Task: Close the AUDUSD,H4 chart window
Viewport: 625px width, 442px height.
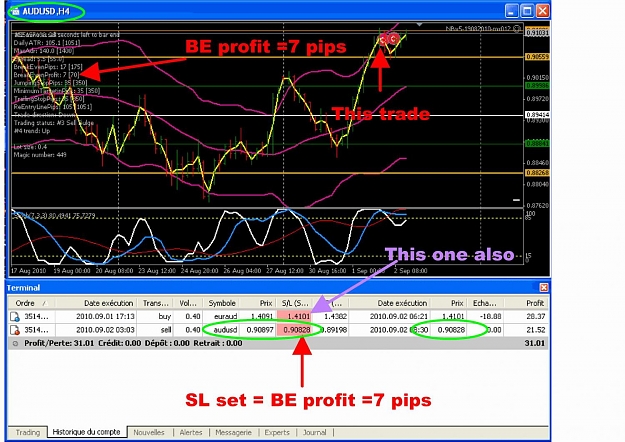Action: click(542, 11)
